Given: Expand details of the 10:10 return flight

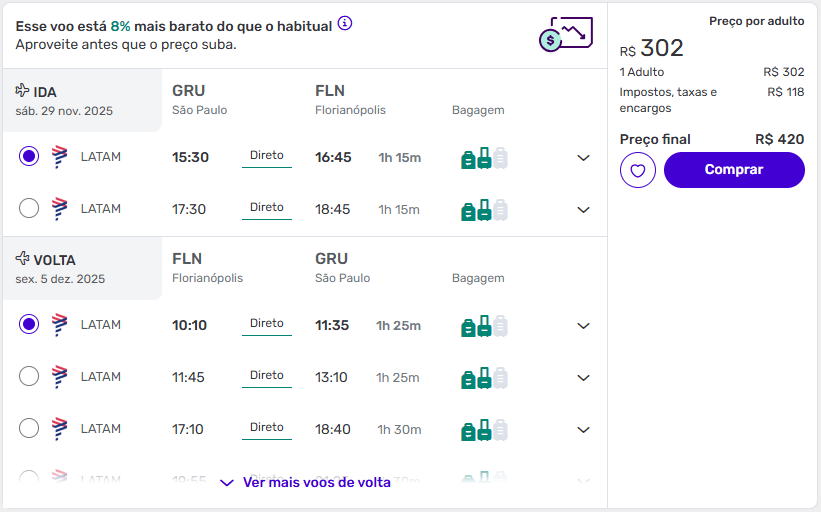Looking at the screenshot, I should (584, 326).
